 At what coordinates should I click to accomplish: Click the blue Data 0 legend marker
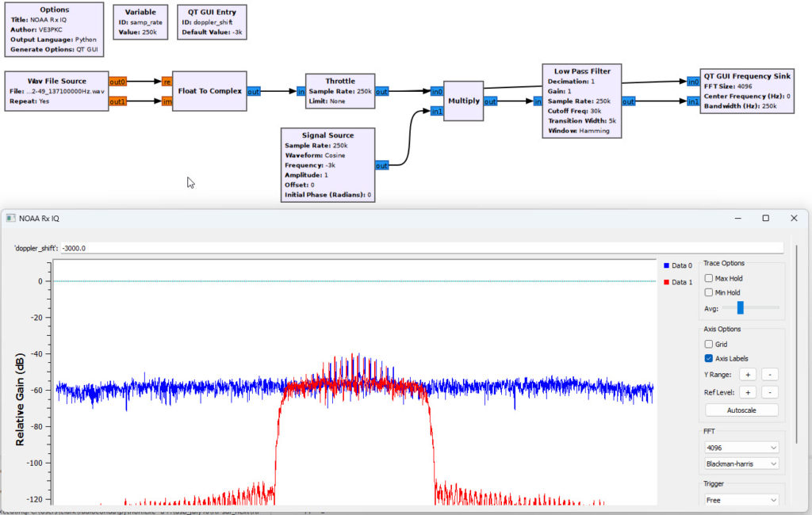(667, 265)
